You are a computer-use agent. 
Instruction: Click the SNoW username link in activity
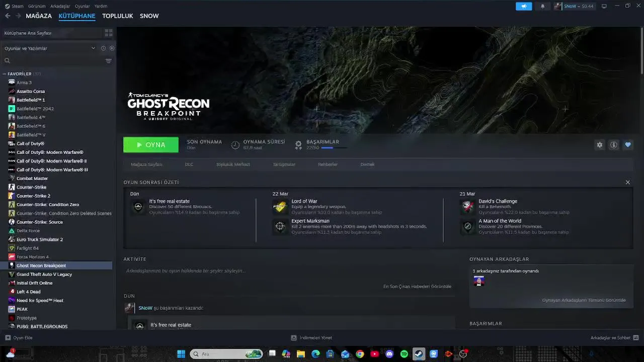pyautogui.click(x=145, y=308)
